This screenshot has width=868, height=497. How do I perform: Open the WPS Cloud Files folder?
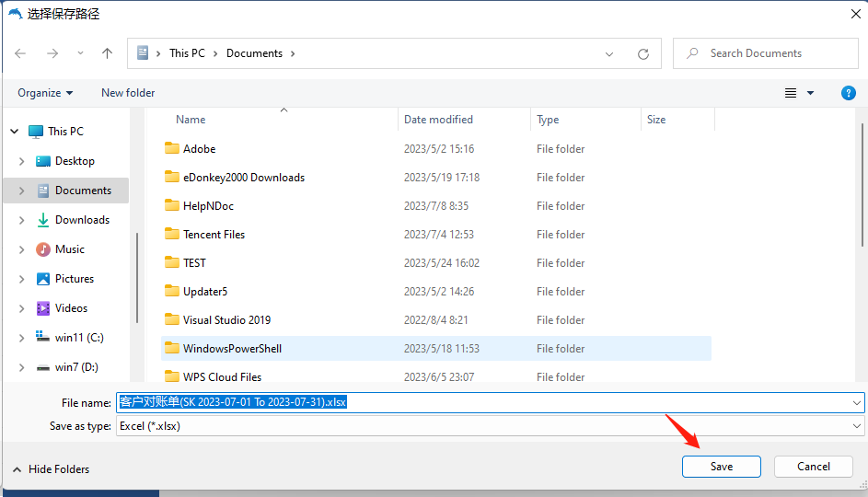pyautogui.click(x=222, y=377)
